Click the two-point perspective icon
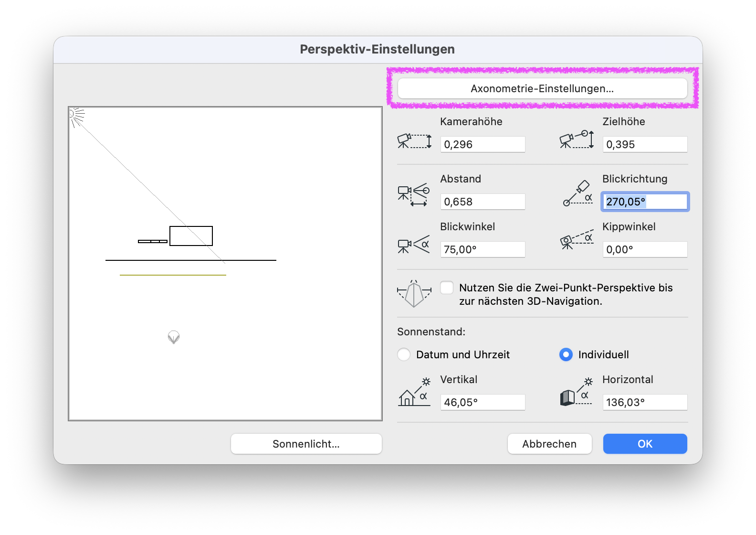The image size is (756, 535). click(x=414, y=293)
